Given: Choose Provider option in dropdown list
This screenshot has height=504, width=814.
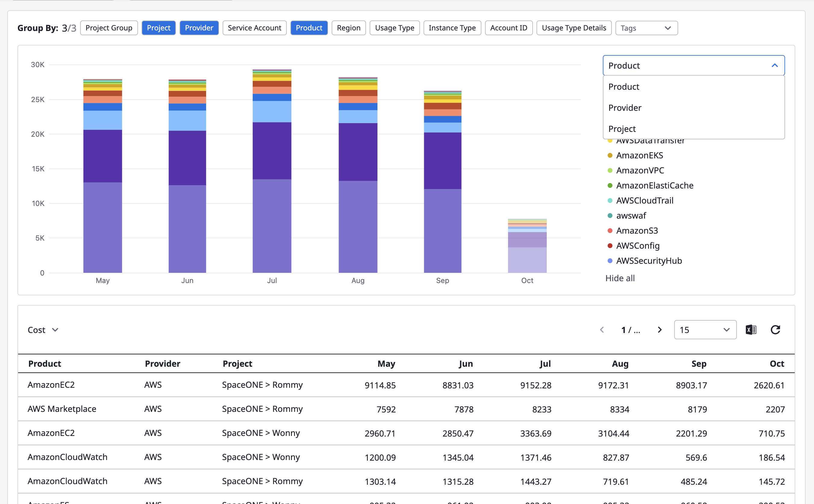Looking at the screenshot, I should pyautogui.click(x=693, y=108).
